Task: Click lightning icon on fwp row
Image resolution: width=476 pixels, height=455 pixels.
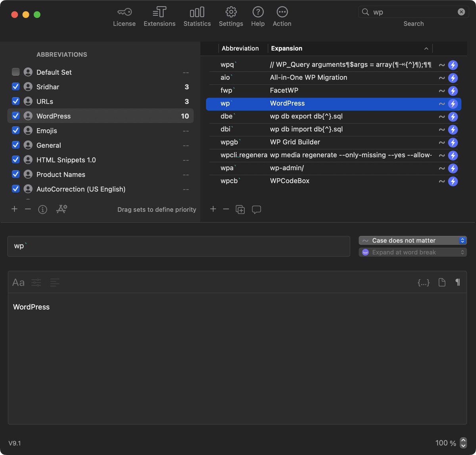Action: (x=453, y=91)
